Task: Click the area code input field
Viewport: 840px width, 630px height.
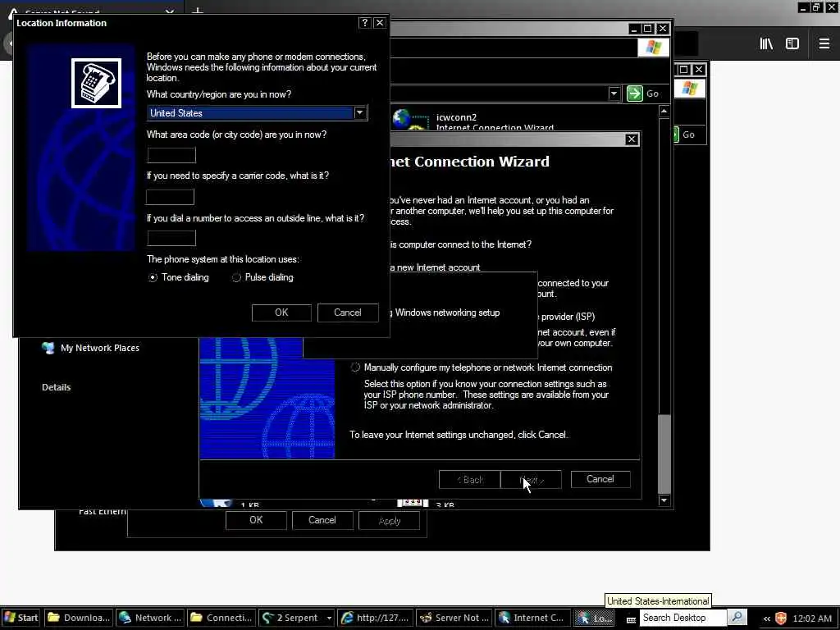Action: click(171, 155)
